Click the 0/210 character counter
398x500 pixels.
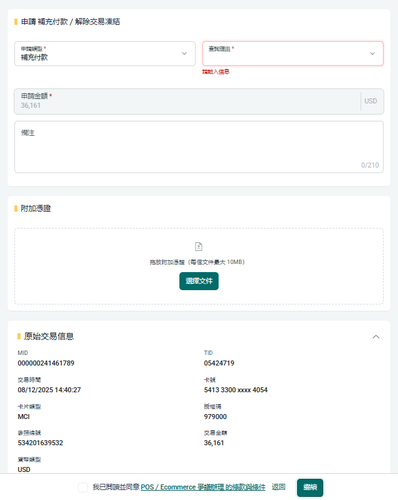[370, 165]
